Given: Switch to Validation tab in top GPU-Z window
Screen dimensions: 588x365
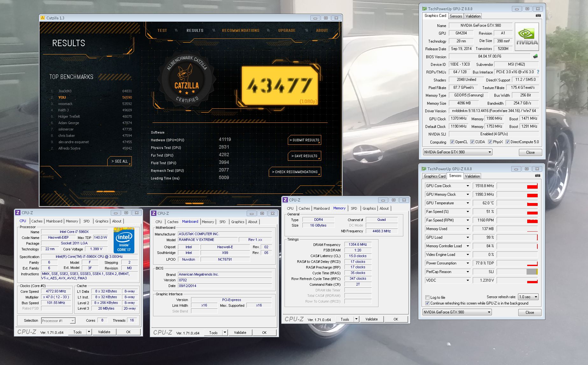Looking at the screenshot, I should [x=473, y=16].
